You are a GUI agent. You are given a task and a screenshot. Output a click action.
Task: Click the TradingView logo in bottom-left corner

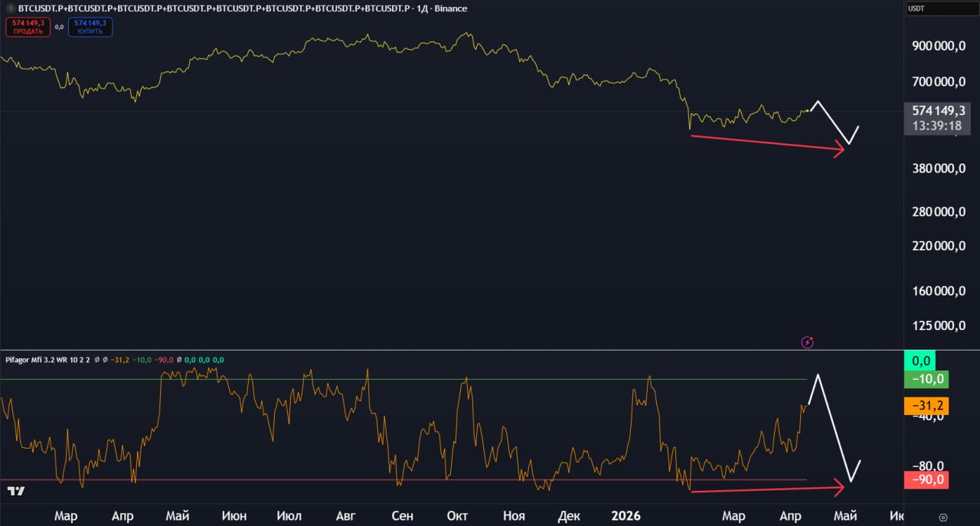15,491
